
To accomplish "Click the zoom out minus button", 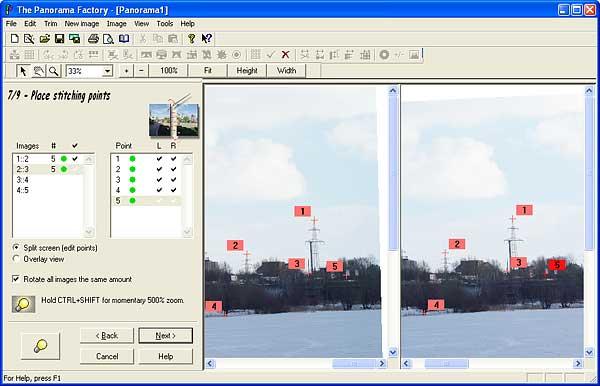I will 141,71.
